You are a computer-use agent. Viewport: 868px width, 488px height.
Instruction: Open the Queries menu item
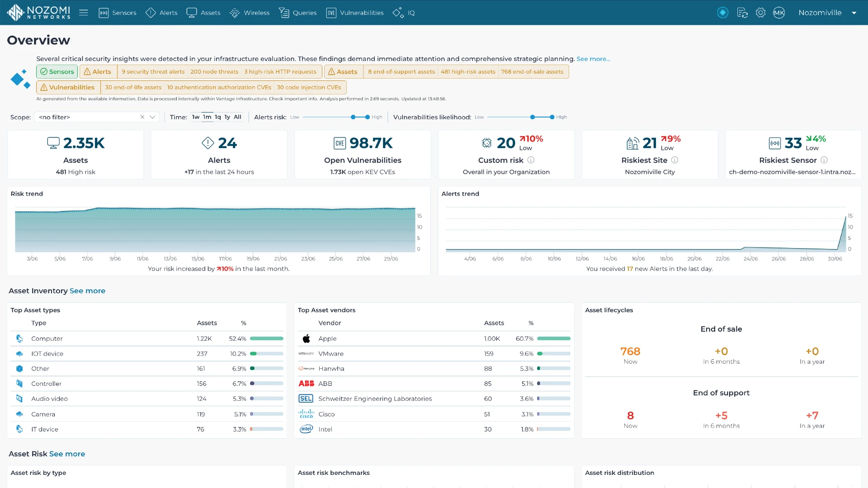(x=297, y=13)
